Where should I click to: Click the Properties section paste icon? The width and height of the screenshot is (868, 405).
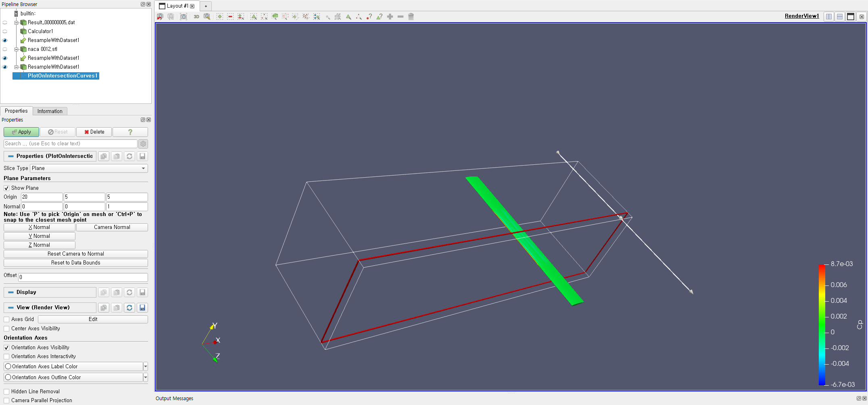[x=117, y=156]
